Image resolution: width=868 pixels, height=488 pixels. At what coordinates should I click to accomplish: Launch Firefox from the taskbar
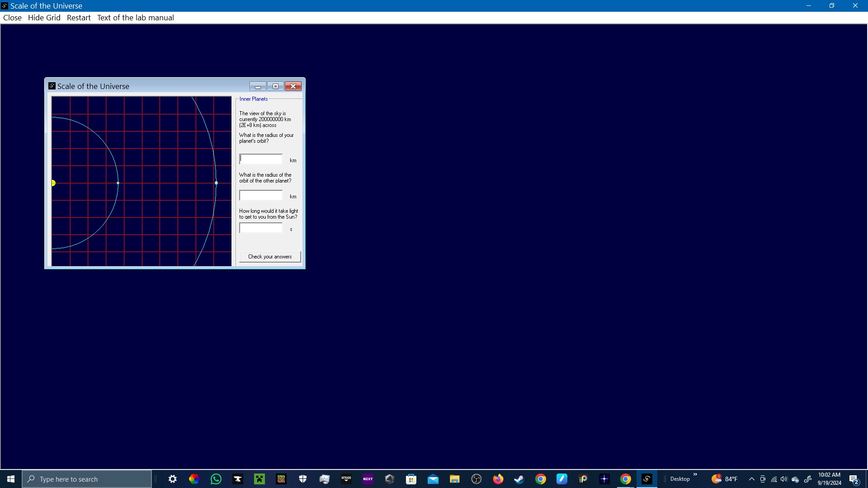[498, 479]
